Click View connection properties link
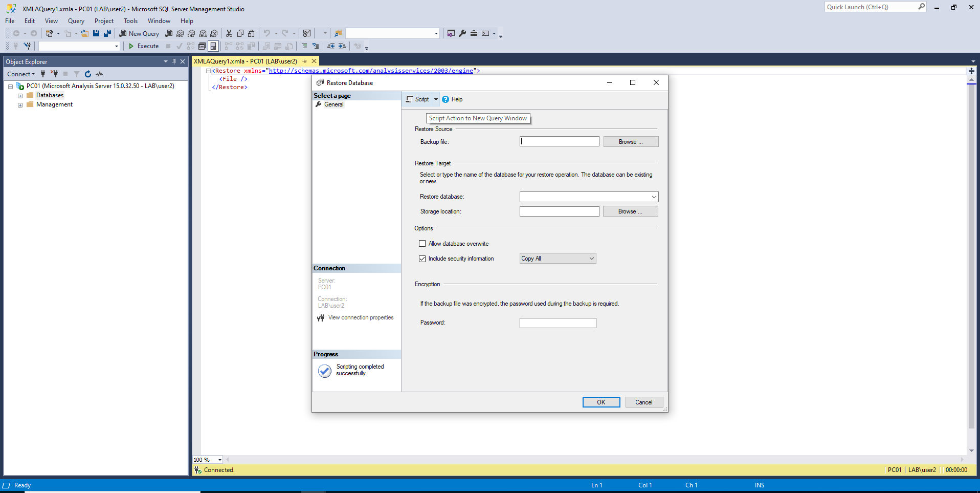Image resolution: width=980 pixels, height=493 pixels. 361,318
